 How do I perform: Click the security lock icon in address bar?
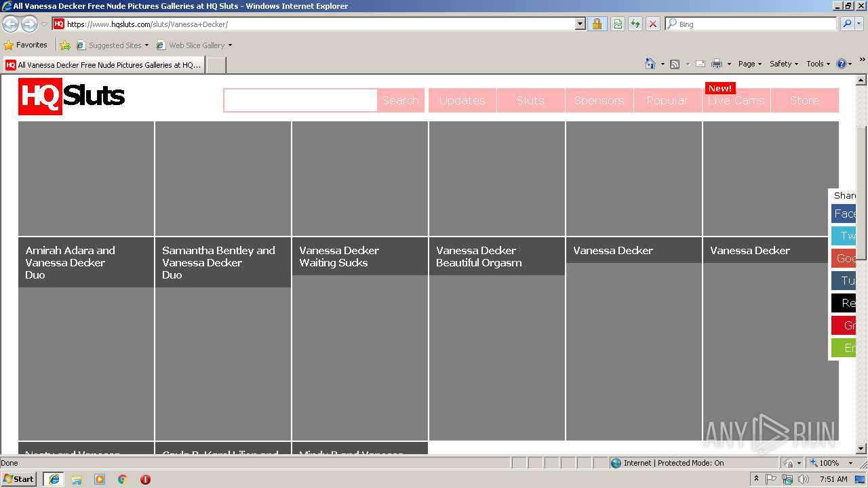[597, 24]
